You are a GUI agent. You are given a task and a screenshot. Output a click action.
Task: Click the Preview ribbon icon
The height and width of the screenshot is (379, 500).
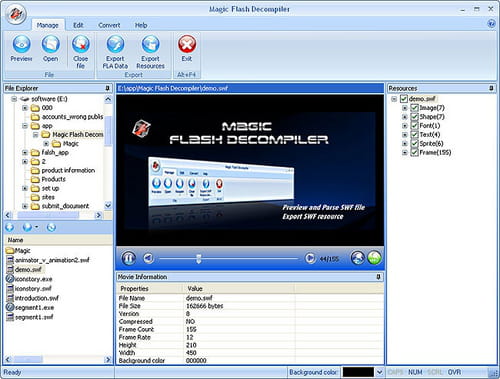(22, 44)
